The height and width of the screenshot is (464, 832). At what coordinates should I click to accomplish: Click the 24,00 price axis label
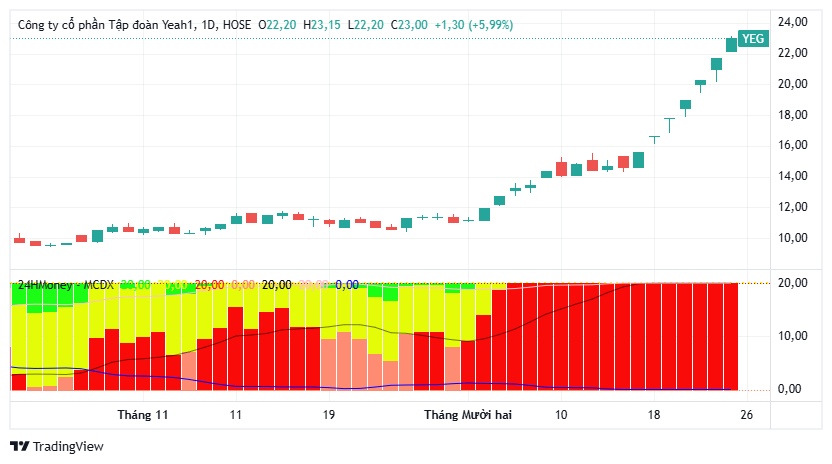point(793,22)
